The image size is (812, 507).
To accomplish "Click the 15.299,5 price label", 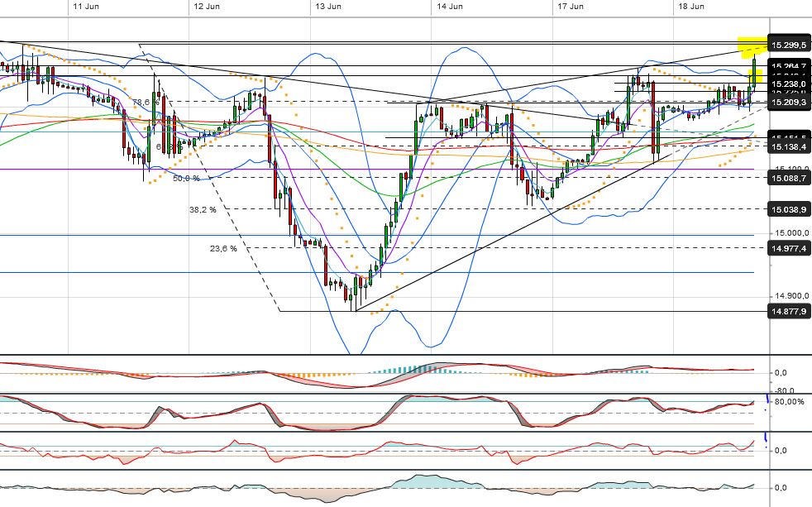I will coord(789,45).
